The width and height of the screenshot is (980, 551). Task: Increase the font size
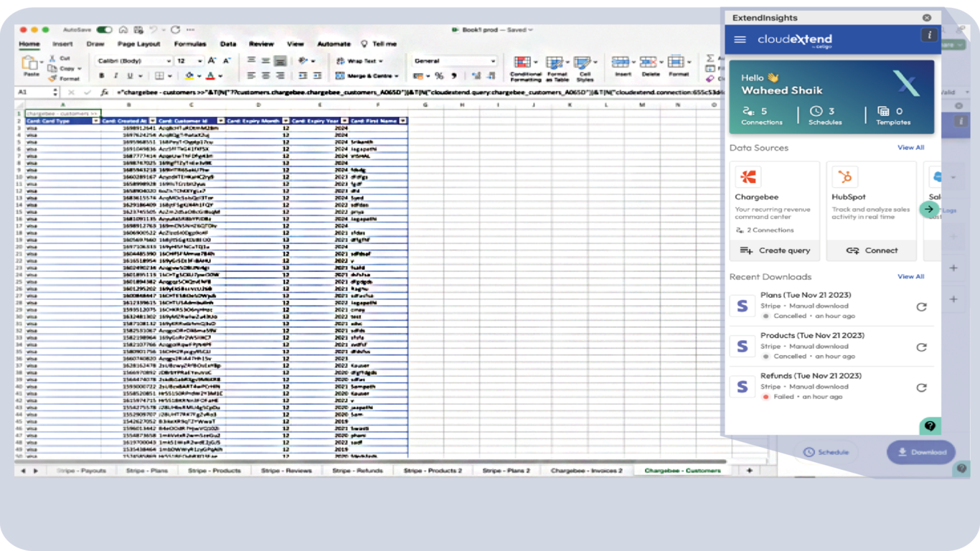pos(214,61)
